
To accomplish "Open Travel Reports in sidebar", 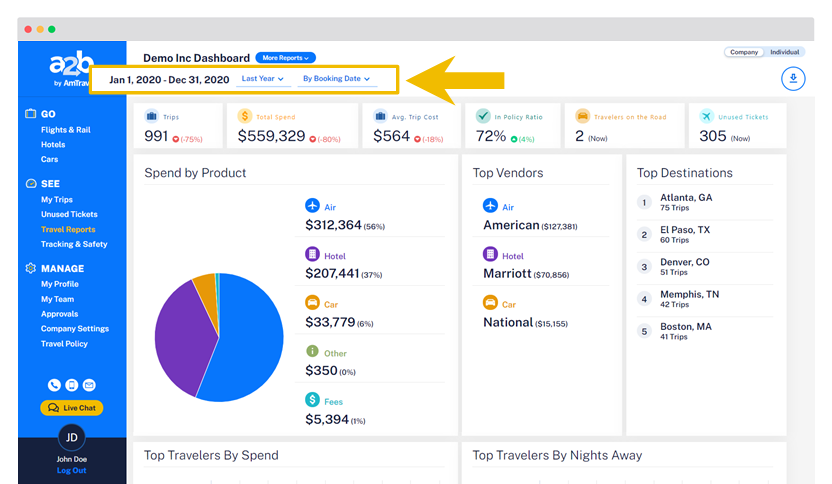I will point(68,229).
